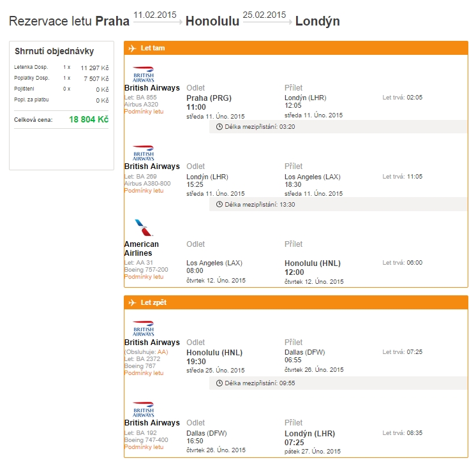Image resolution: width=476 pixels, height=465 pixels.
Task: Click the total price 18 804 Kč
Action: pos(88,120)
